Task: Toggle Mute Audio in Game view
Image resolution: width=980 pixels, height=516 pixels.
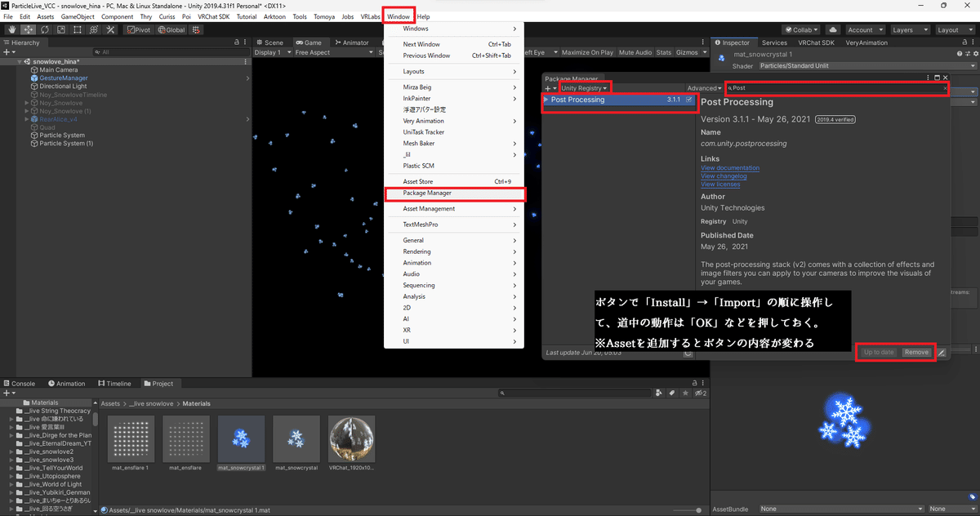Action: (x=635, y=52)
